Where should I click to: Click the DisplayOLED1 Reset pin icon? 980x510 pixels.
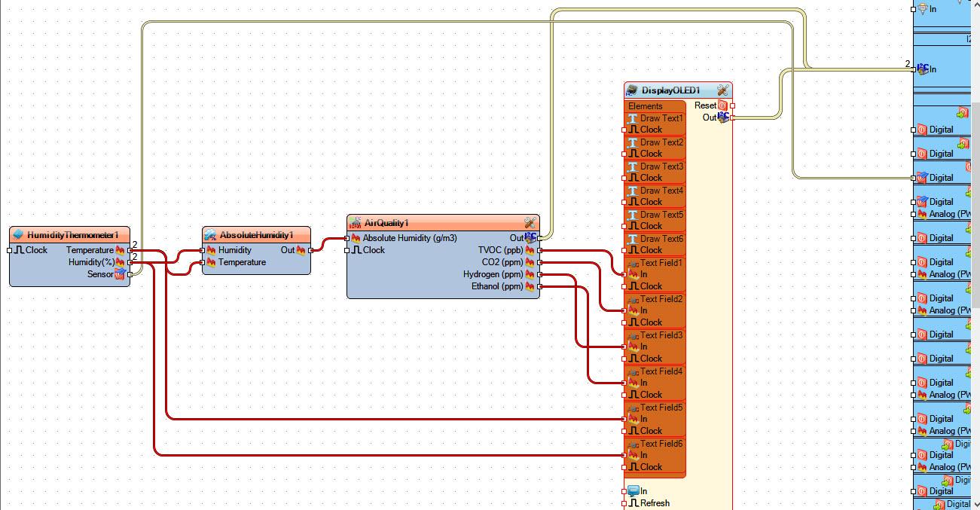[x=722, y=105]
